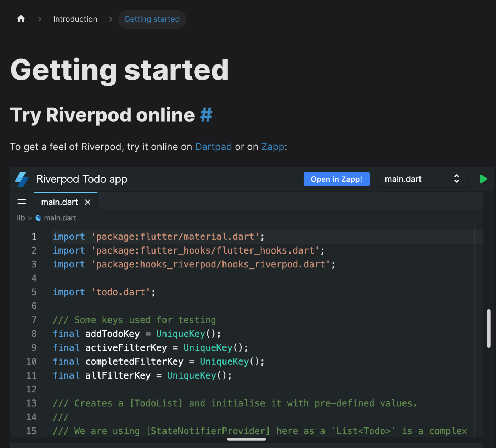Viewport: 496px width, 448px height.
Task: Click line number 1 in the gutter
Action: point(34,237)
